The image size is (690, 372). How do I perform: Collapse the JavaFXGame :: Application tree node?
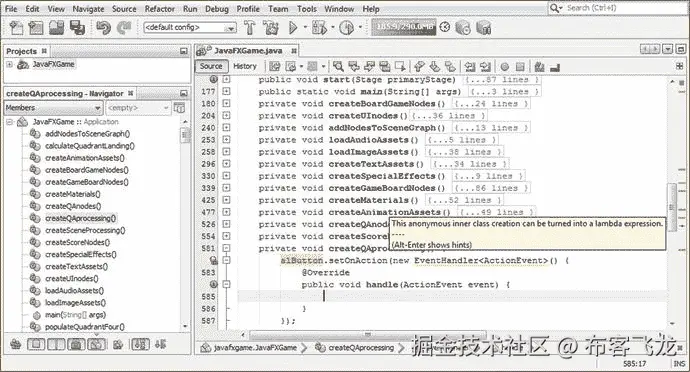pyautogui.click(x=9, y=122)
